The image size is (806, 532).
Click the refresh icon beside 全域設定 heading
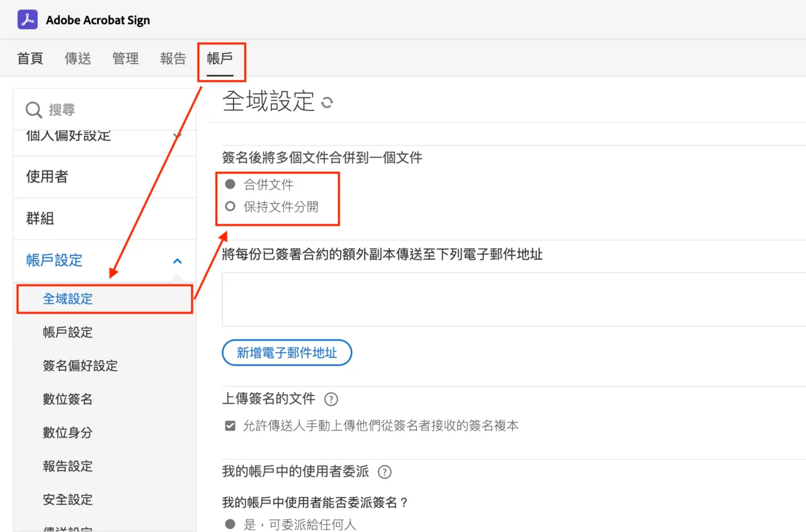tap(327, 102)
